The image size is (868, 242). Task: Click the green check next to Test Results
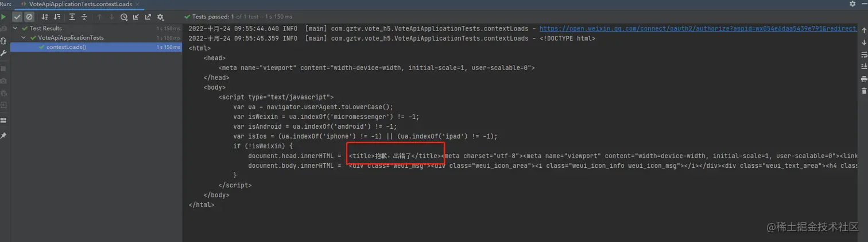25,28
